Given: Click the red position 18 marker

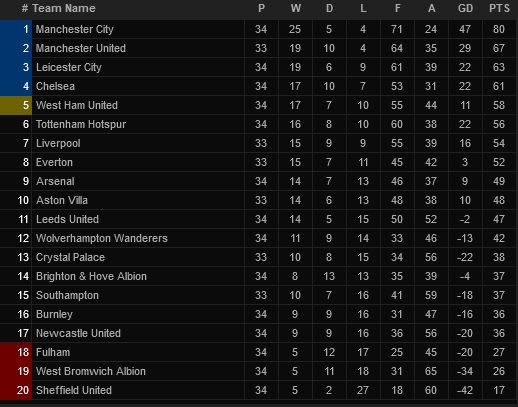Looking at the screenshot, I should tap(16, 352).
